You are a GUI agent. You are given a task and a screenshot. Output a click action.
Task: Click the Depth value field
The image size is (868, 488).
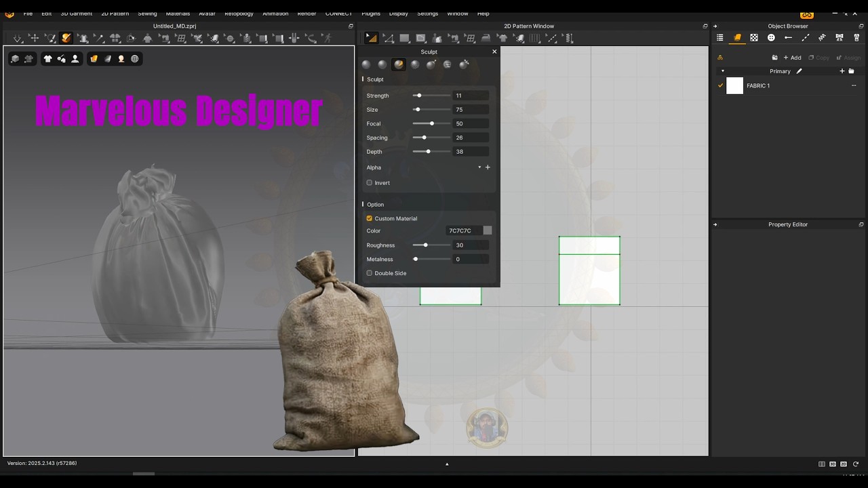(471, 152)
